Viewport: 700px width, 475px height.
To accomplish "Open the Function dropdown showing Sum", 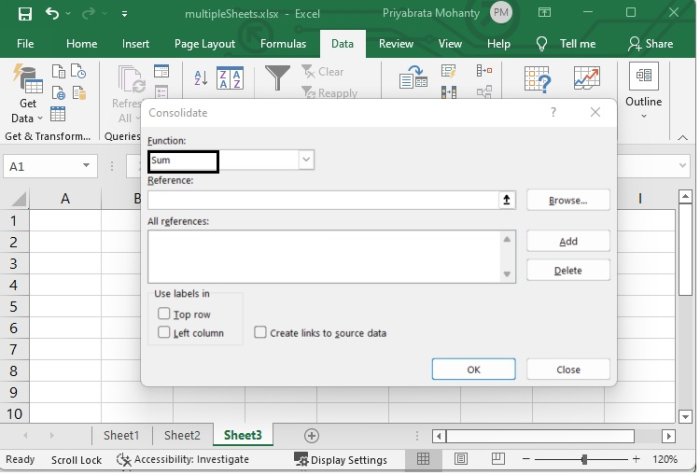I will [x=306, y=160].
